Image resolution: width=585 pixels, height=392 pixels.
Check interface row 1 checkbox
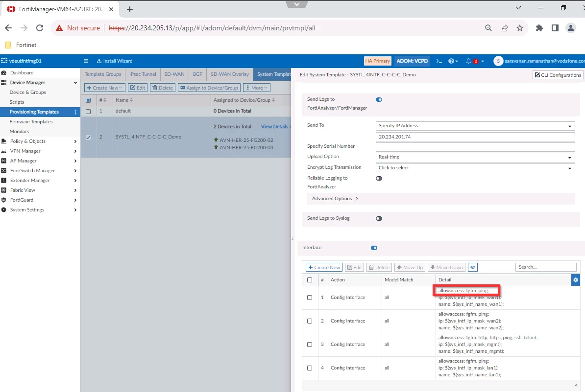(310, 298)
